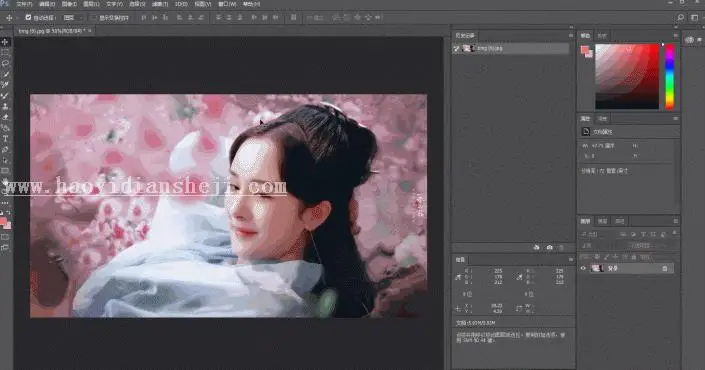
Task: Open the Info panel flyout menu
Action: pyautogui.click(x=571, y=259)
